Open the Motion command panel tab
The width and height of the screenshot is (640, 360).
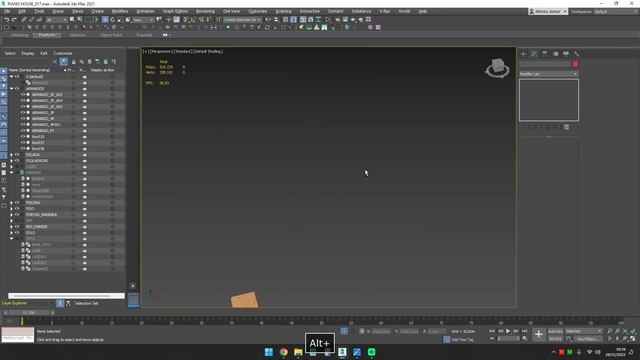click(555, 53)
